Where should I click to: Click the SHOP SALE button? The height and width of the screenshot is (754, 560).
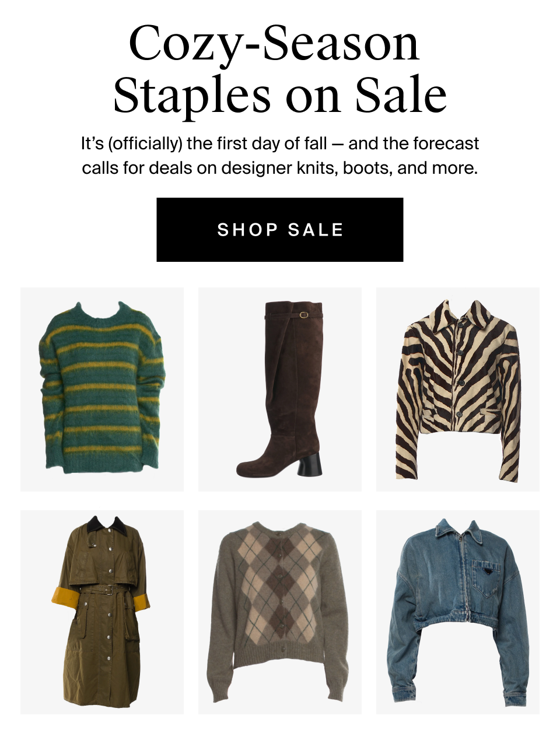[x=279, y=230]
